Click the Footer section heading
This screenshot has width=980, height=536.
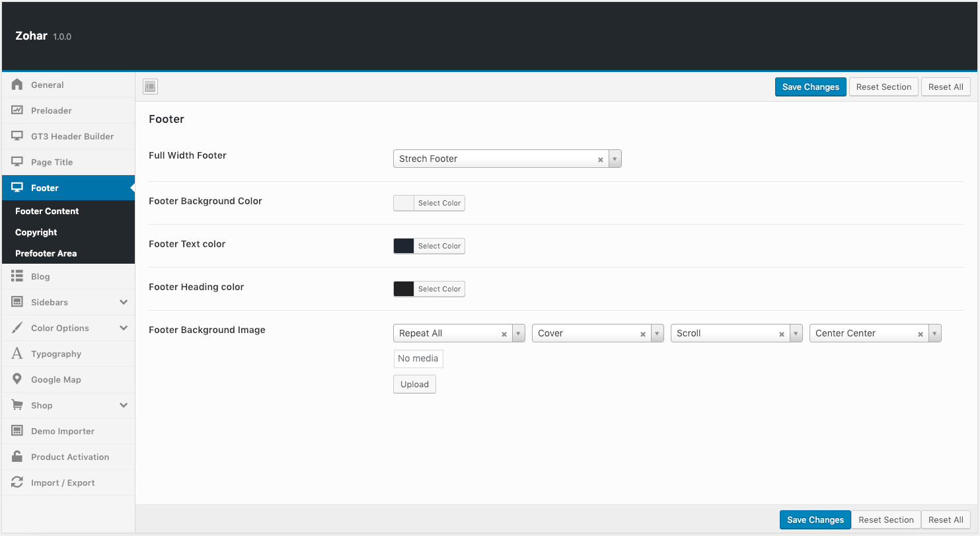tap(167, 119)
